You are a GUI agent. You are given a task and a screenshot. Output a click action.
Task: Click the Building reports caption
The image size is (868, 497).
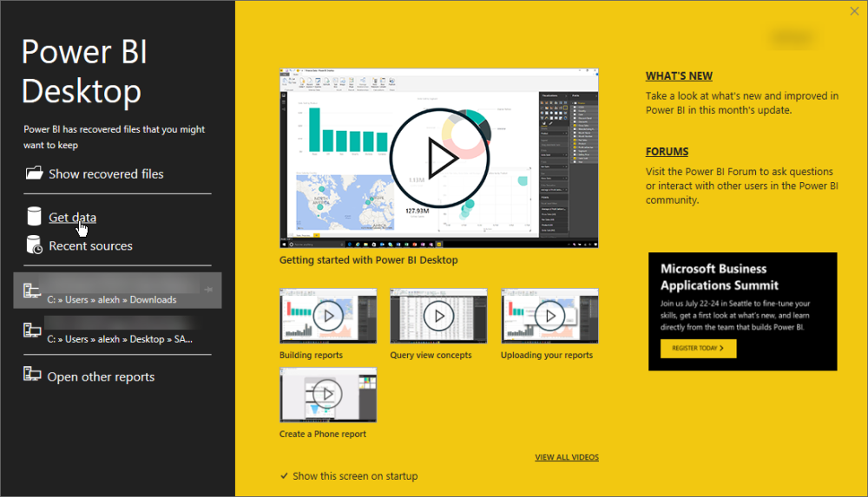(311, 356)
